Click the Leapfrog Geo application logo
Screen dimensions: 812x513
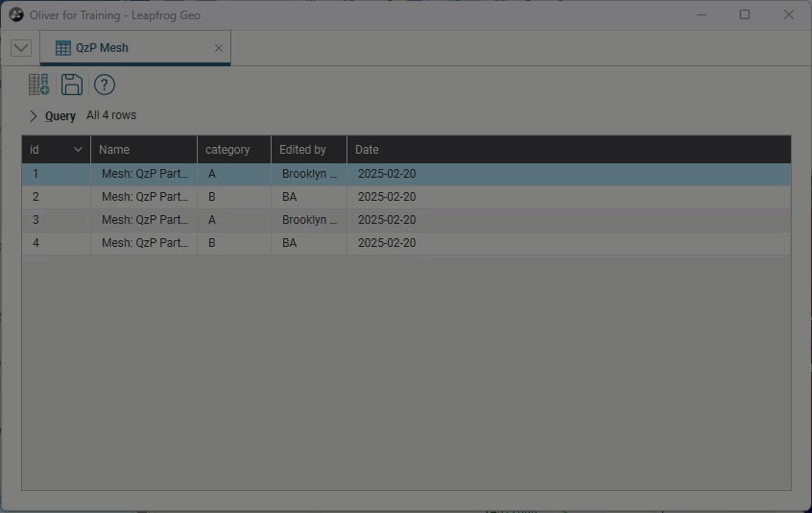pos(15,14)
